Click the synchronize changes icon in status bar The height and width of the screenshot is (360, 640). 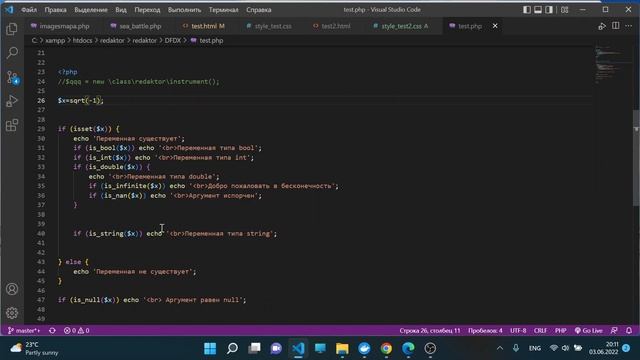(x=52, y=330)
